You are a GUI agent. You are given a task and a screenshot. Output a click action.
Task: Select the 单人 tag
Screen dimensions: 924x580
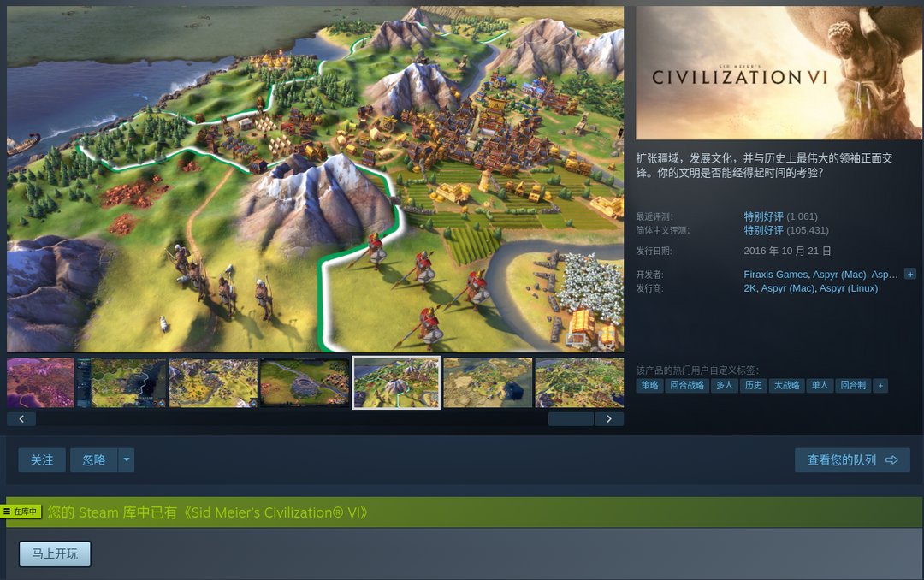click(820, 386)
